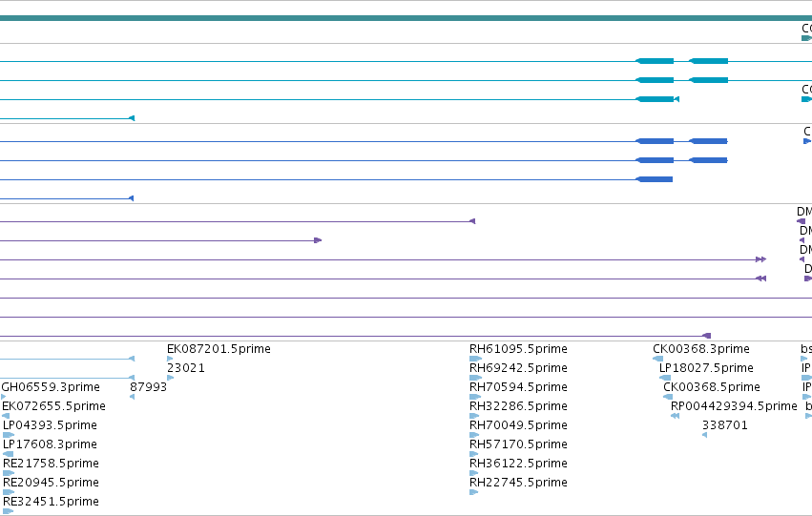Screen dimensions: 812x516
Task: Click the RH57170.5prime label
Action: click(518, 444)
